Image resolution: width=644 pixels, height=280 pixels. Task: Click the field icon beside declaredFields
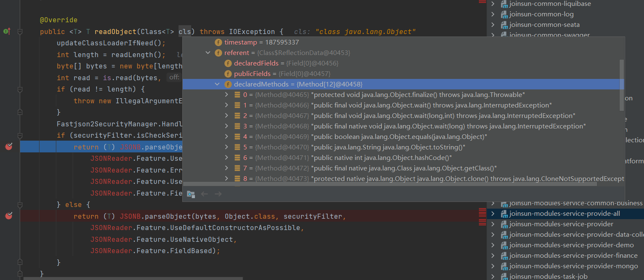[x=228, y=63]
